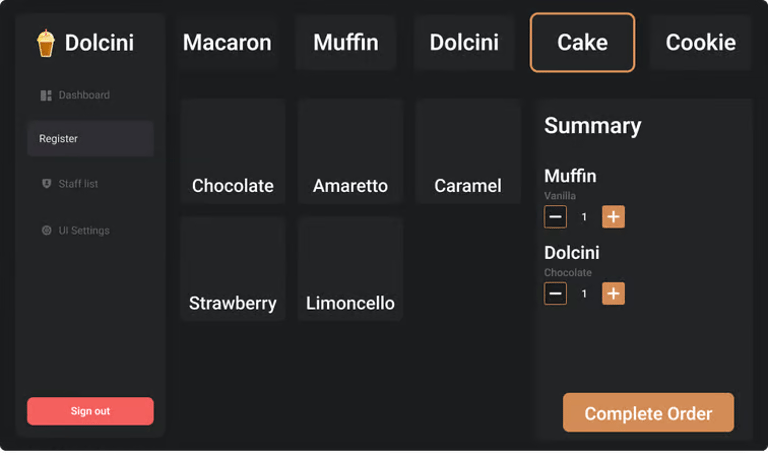Add the Limoncello flavor tile

click(x=350, y=269)
